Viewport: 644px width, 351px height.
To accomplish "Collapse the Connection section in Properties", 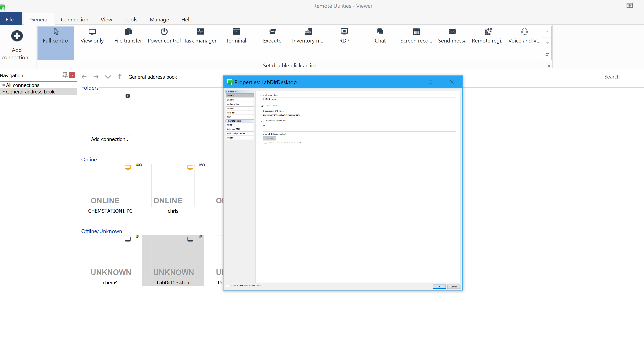I will pos(227,91).
